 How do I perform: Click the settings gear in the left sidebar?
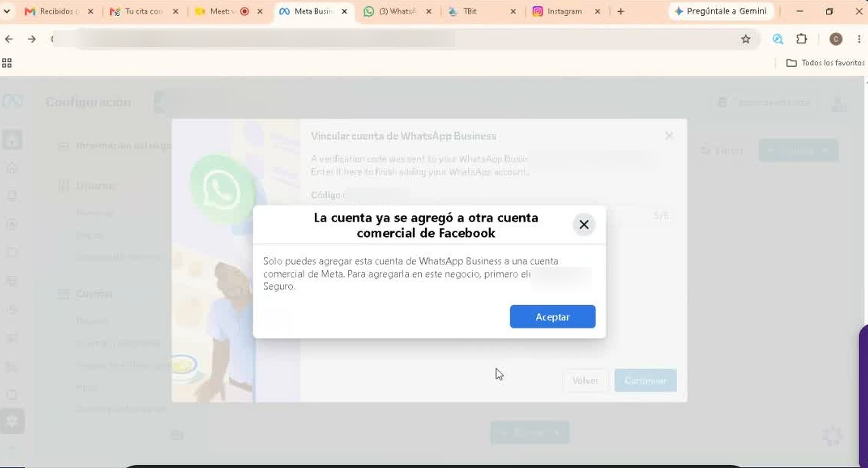click(x=12, y=421)
